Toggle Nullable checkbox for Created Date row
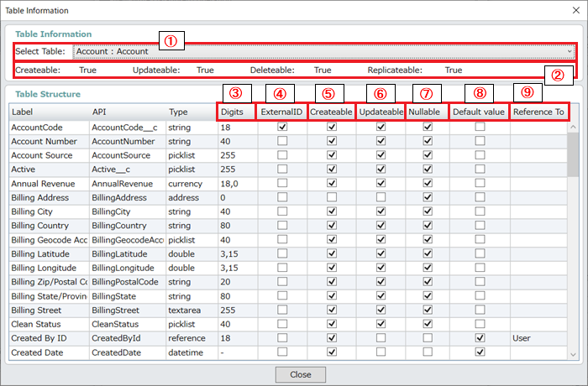Viewport: 588px width, 386px height. [428, 352]
